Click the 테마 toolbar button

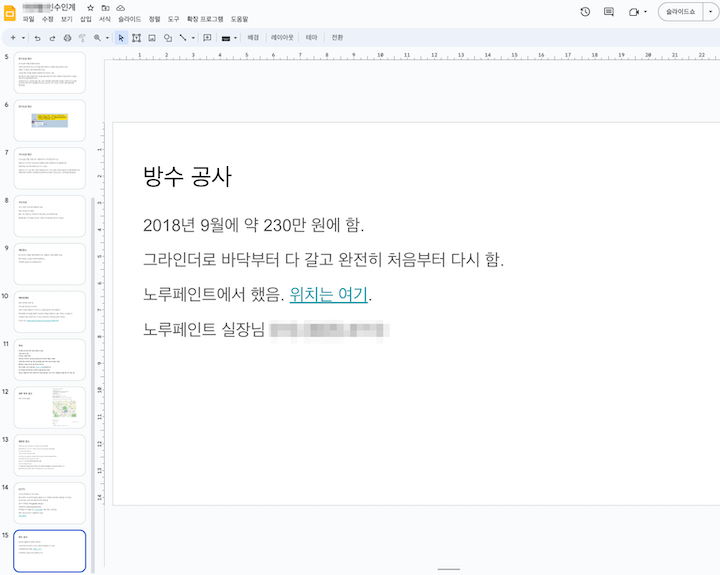coord(311,38)
